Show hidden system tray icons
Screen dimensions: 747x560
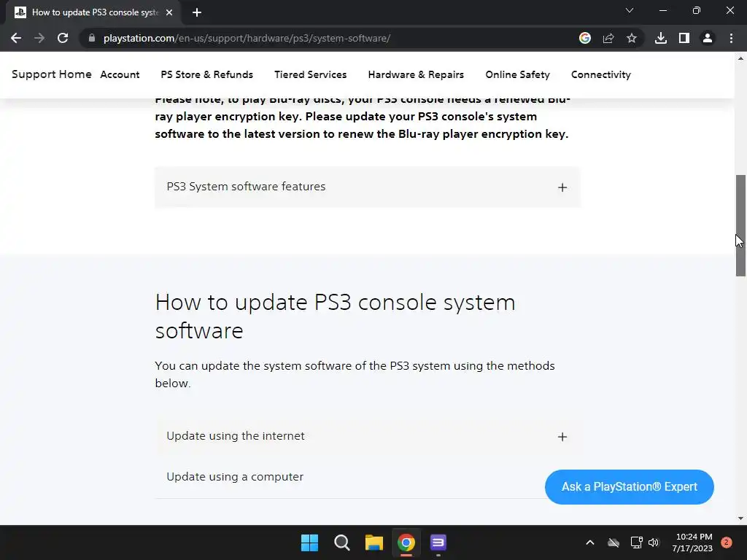coord(589,542)
